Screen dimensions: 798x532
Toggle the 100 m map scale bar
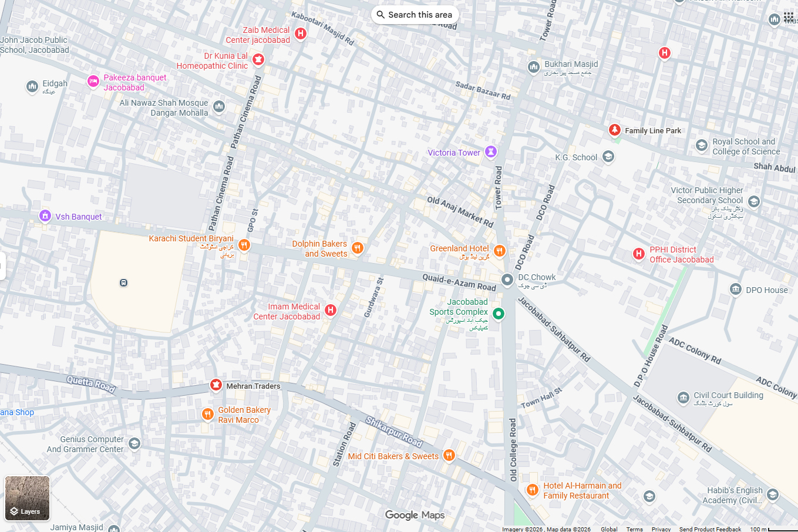[773, 529]
